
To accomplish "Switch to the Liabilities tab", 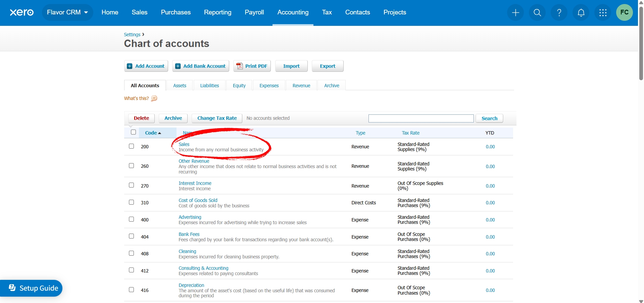I will [x=209, y=86].
